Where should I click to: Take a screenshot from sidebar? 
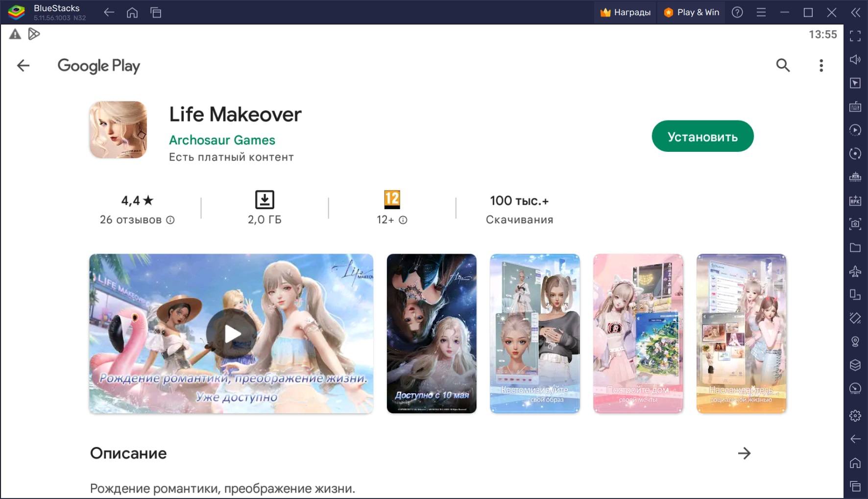[855, 224]
